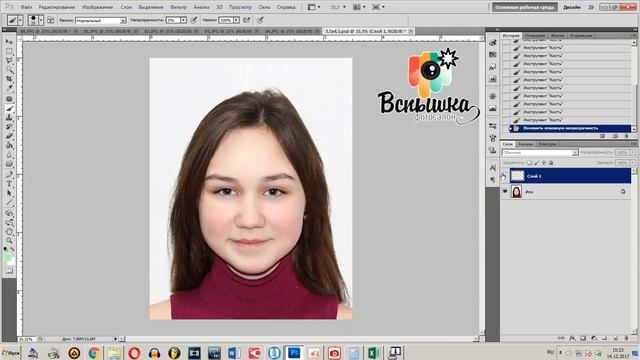The height and width of the screenshot is (360, 640).
Task: Open the Arrange Documents dropdown
Action: [x=360, y=7]
